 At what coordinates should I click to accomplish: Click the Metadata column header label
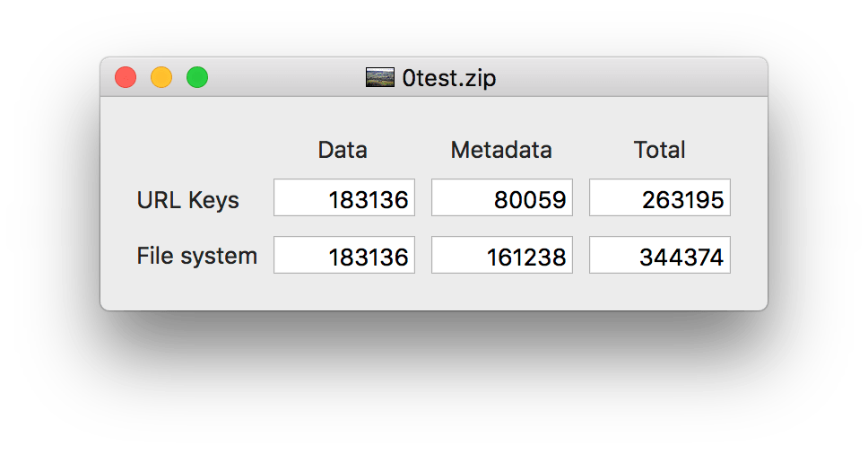pyautogui.click(x=501, y=150)
